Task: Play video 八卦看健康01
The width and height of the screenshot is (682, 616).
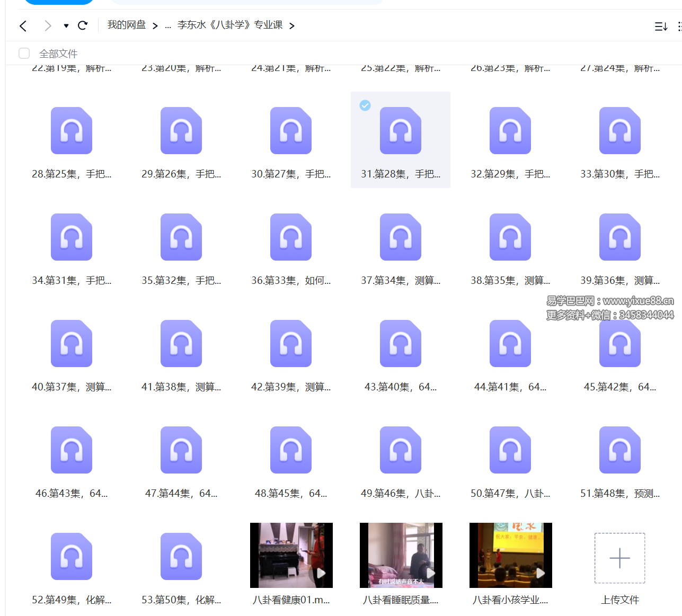Action: point(291,556)
